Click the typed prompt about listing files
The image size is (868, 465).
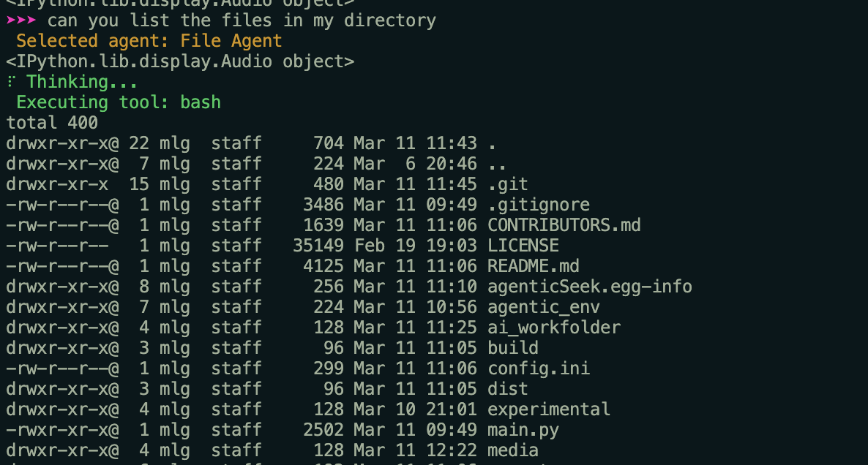[242, 21]
